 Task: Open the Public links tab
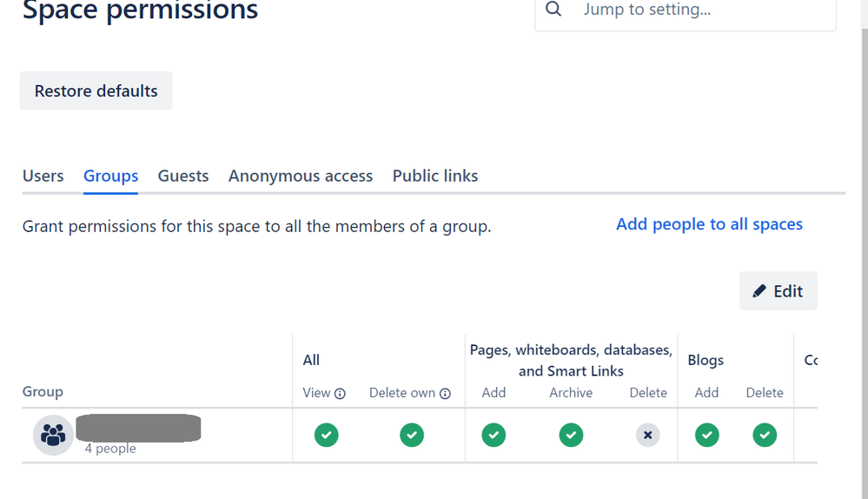(x=435, y=176)
